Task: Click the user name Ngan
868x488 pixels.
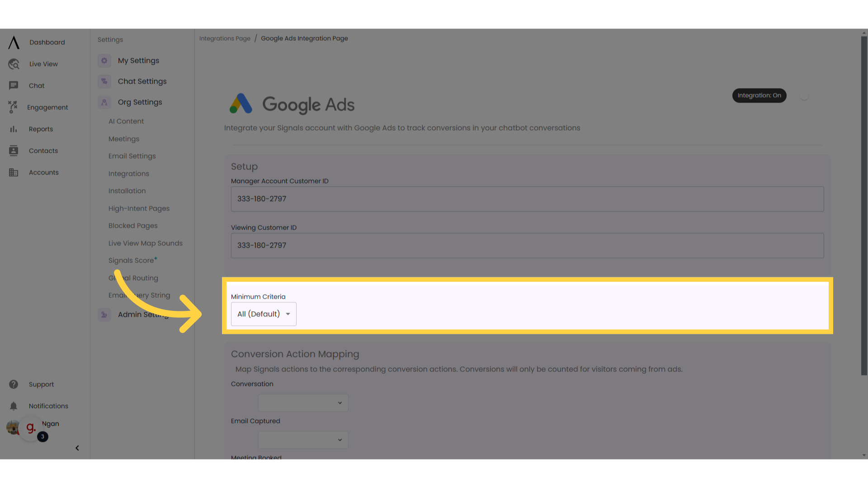Action: pyautogui.click(x=51, y=424)
